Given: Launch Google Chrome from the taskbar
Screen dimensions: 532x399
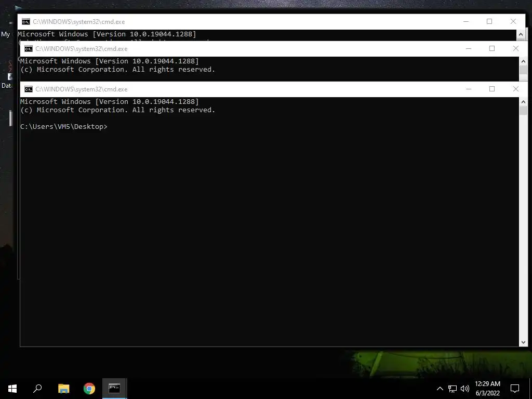Looking at the screenshot, I should coord(89,389).
